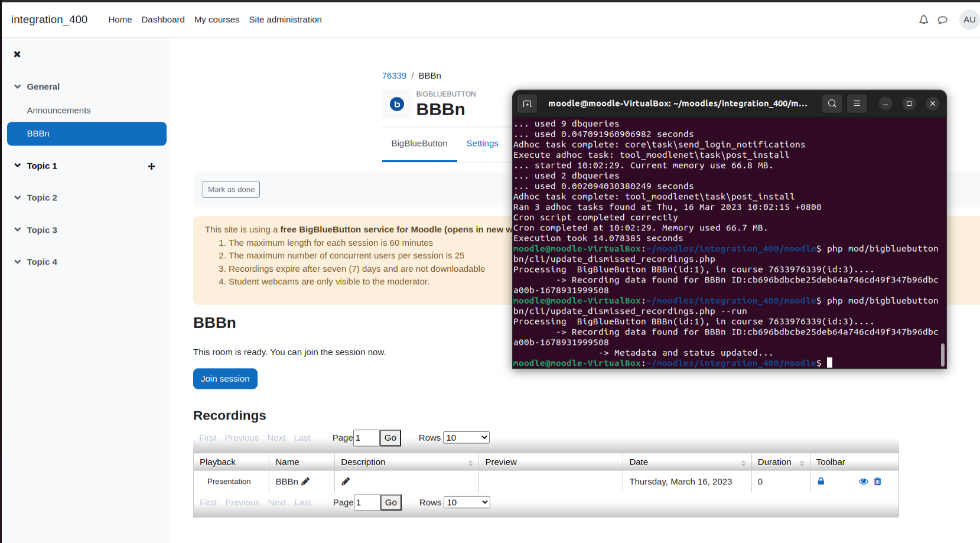Click the bottom Page number field
Image resolution: width=980 pixels, height=543 pixels.
click(367, 502)
